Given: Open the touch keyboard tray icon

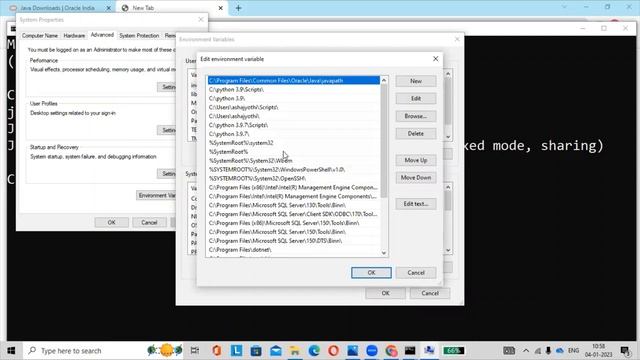Looking at the screenshot, I should click(509, 351).
